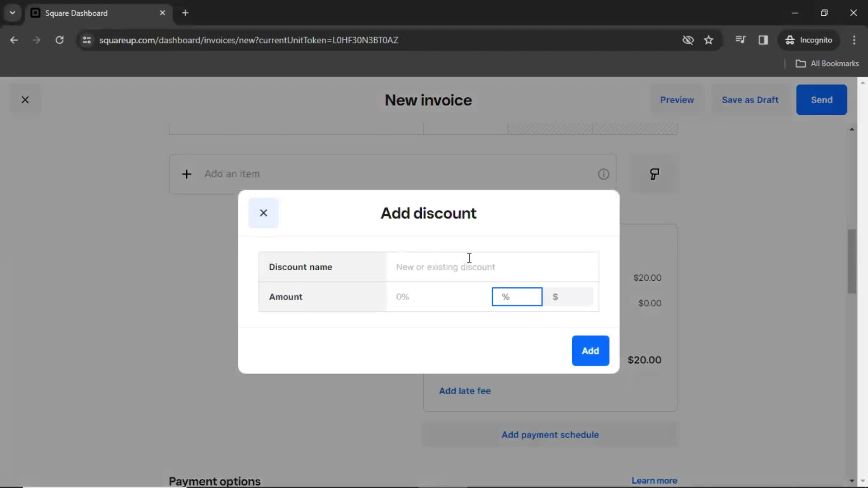Open the customize items icon button
This screenshot has height=488, width=868.
(654, 174)
